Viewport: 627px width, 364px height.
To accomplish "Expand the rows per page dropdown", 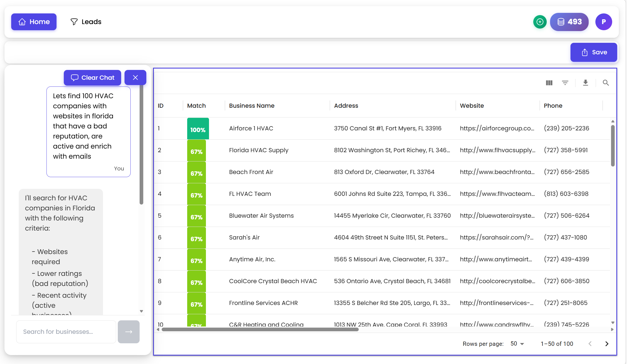I will [517, 344].
